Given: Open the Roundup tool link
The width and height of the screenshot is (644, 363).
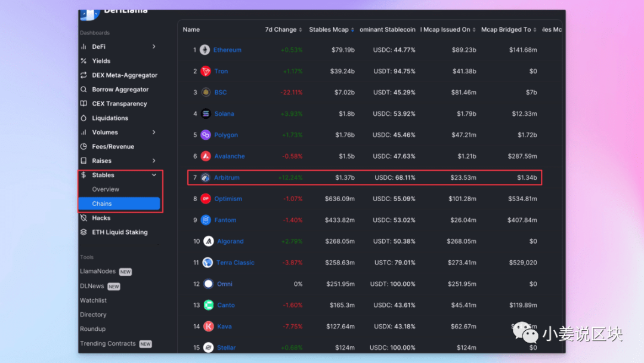Looking at the screenshot, I should [x=93, y=329].
